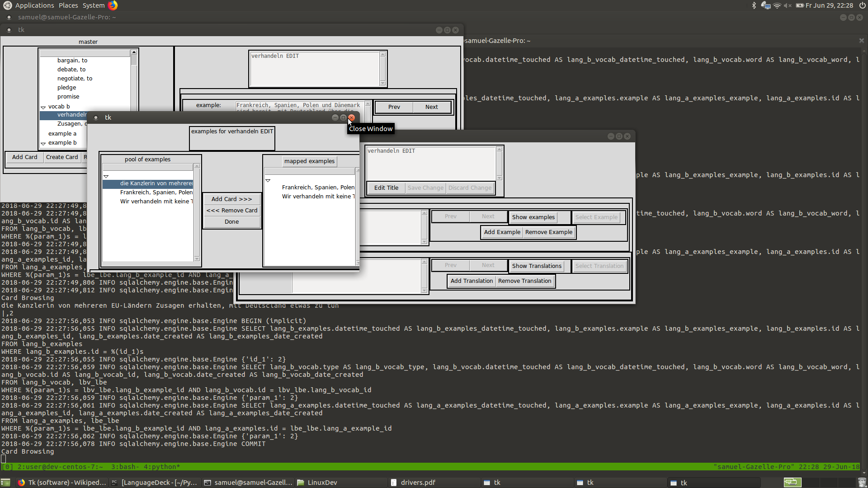Viewport: 868px width, 488px height.
Task: Select 'die Kanzlerin von mehreren' in the pool of examples
Action: (x=148, y=183)
